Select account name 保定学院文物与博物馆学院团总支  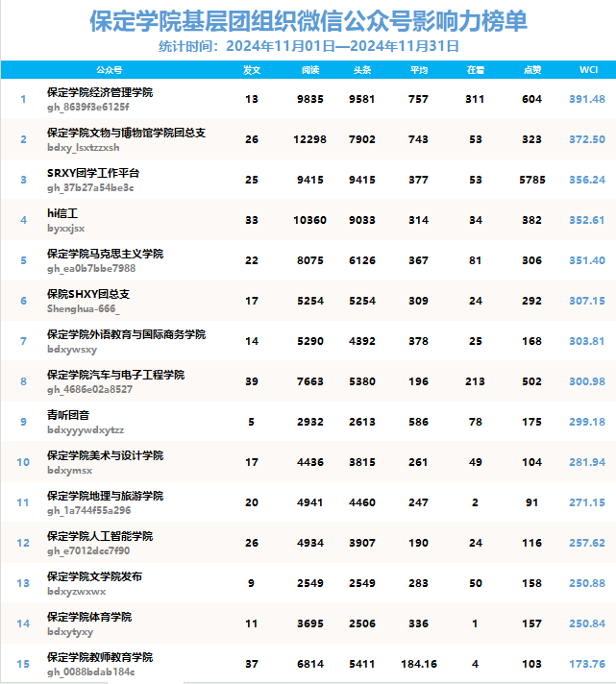pyautogui.click(x=127, y=133)
